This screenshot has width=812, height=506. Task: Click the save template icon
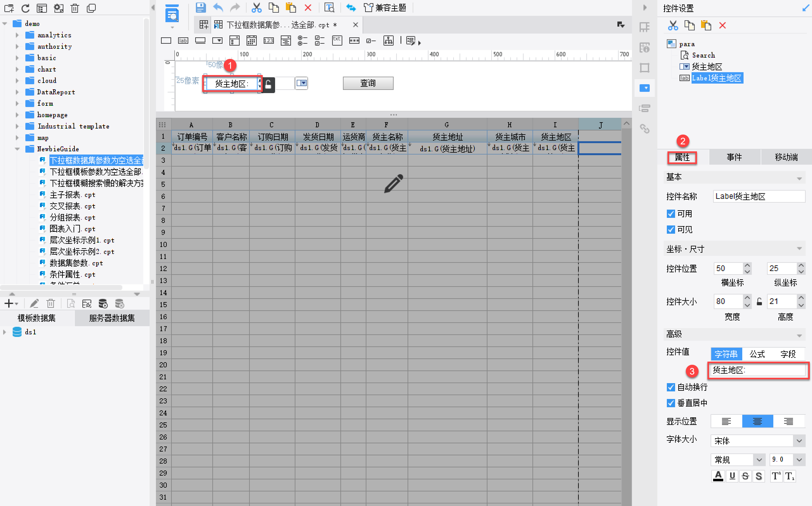pos(200,7)
